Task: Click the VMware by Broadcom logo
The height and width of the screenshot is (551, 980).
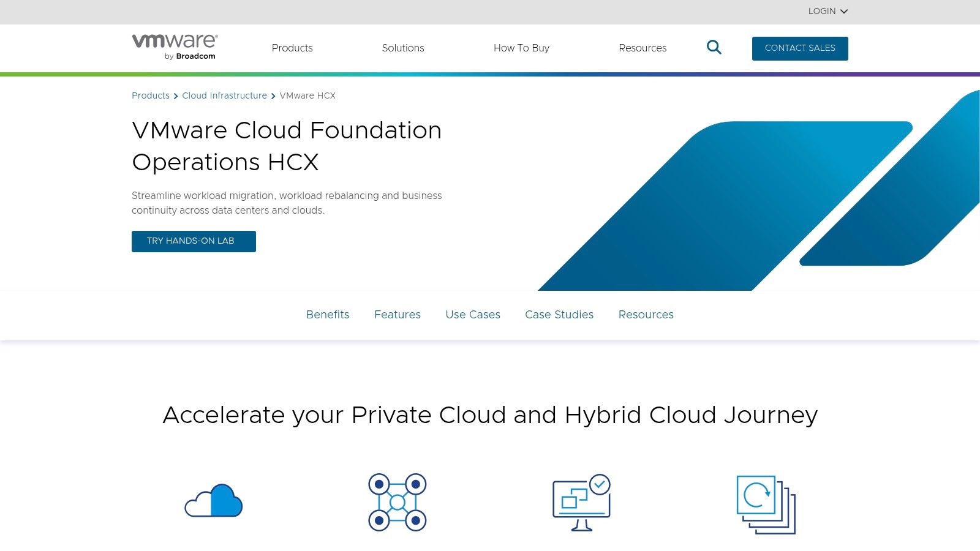Action: point(175,47)
